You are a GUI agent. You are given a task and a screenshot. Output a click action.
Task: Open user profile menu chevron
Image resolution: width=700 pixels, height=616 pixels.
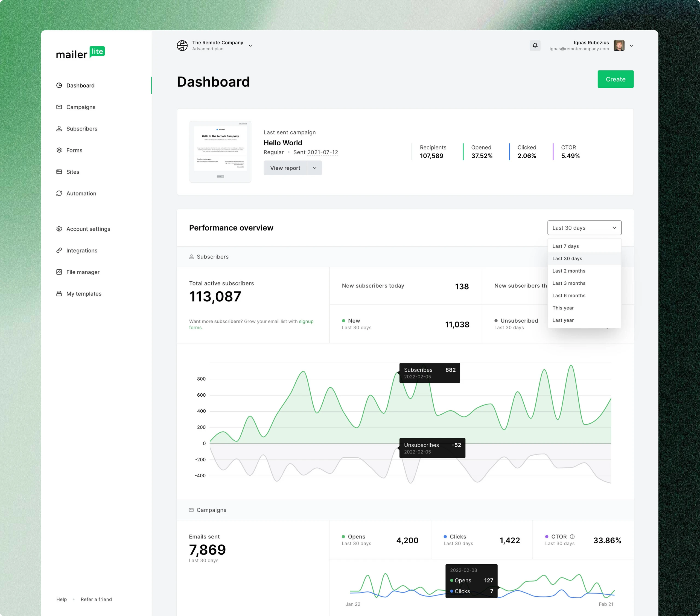(631, 46)
